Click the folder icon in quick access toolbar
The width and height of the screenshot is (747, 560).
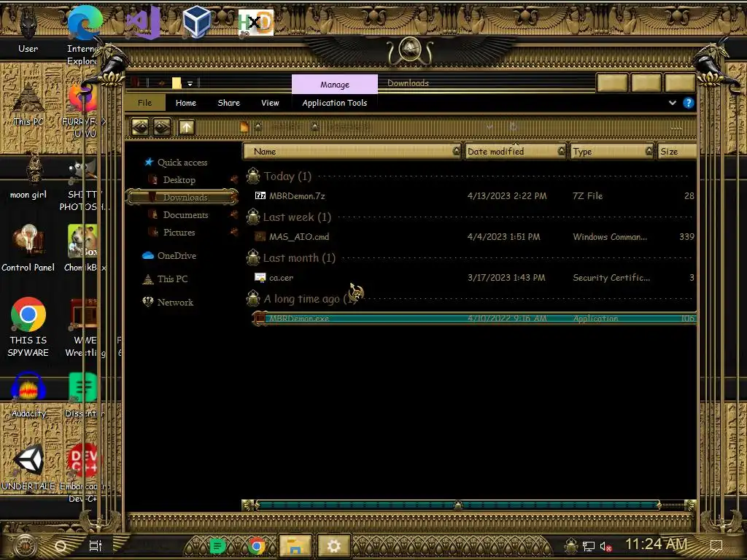pos(177,83)
